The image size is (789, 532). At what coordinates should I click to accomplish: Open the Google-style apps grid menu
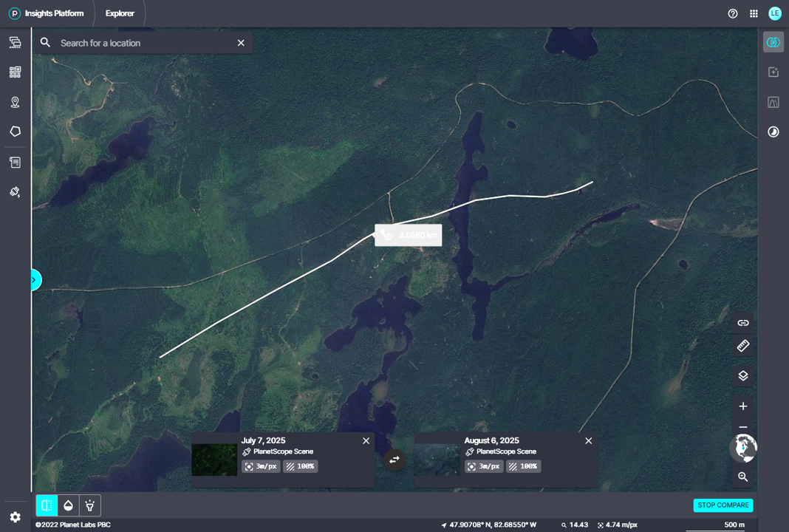754,13
